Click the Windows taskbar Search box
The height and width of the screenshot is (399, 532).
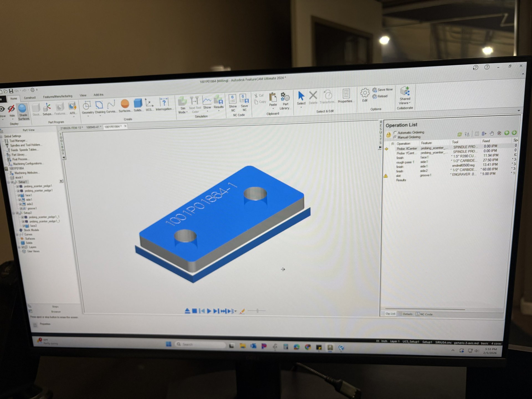(200, 344)
